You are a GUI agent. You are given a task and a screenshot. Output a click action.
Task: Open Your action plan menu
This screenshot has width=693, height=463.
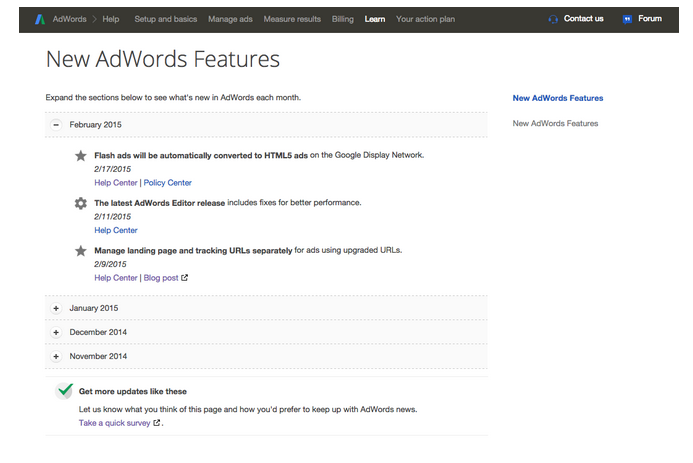click(425, 19)
